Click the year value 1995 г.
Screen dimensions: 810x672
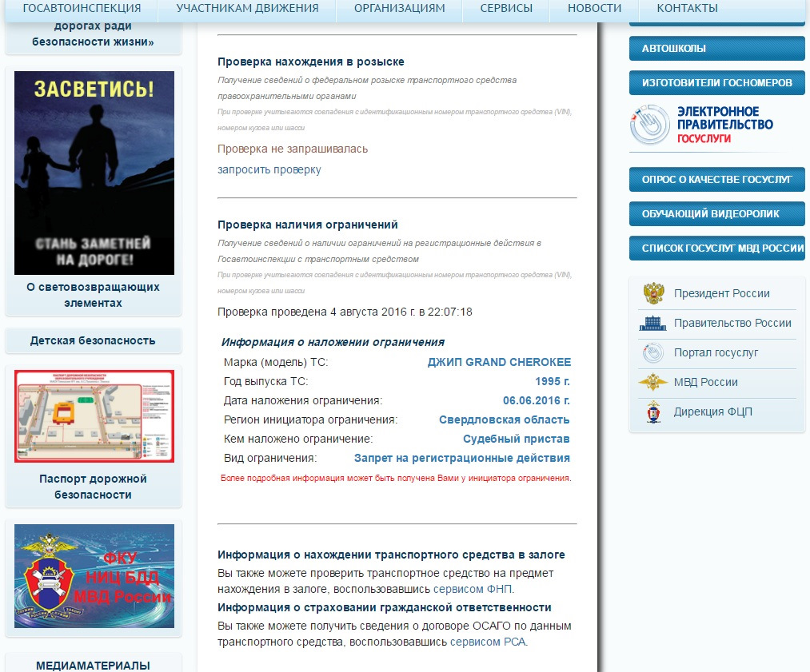(x=553, y=381)
